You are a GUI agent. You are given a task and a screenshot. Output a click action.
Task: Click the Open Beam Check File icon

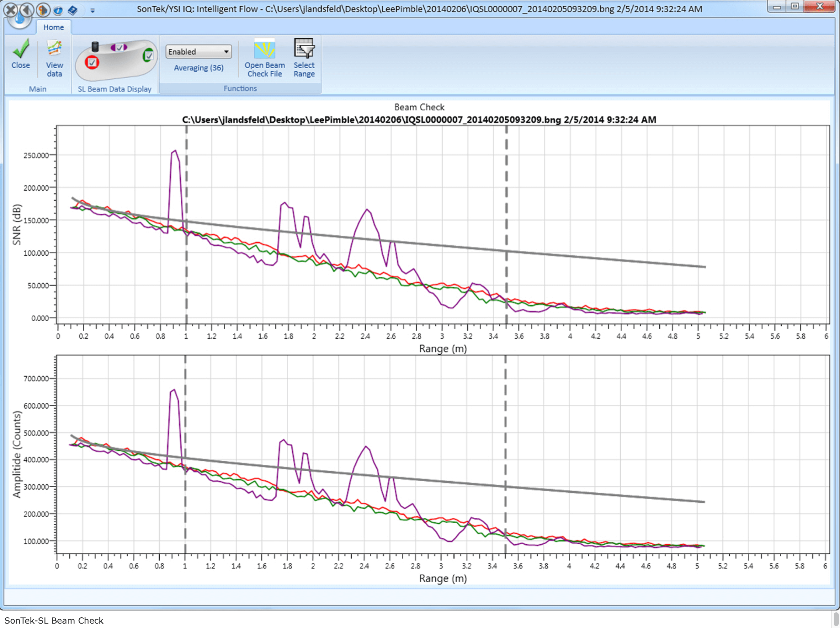tap(264, 49)
